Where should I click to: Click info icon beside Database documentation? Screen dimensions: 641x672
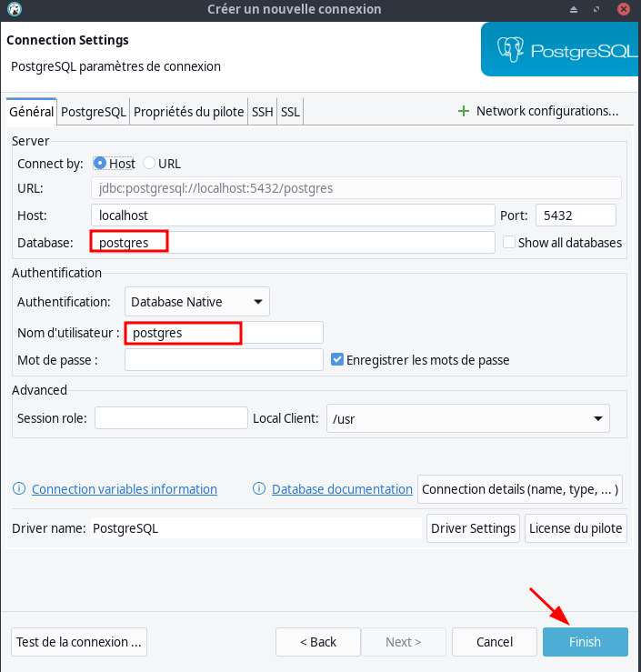[259, 488]
